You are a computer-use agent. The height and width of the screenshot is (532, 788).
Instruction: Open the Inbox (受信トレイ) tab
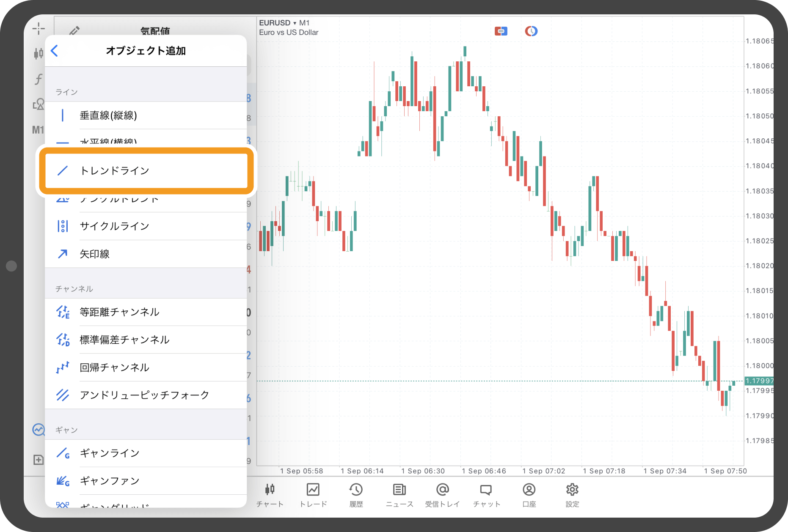point(443,495)
